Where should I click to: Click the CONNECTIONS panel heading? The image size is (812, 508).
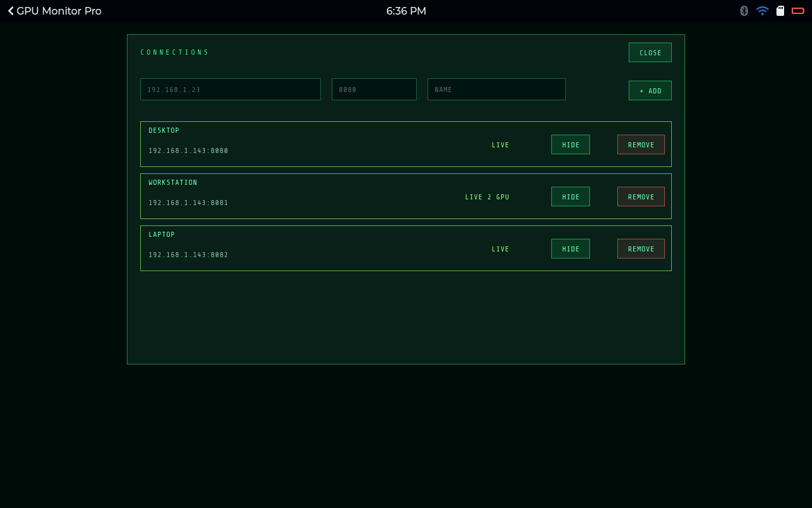[x=174, y=53]
